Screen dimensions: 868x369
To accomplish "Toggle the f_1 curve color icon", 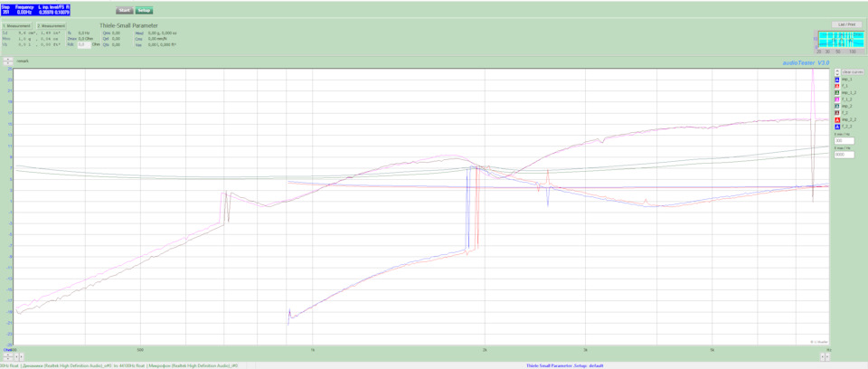I will pos(837,86).
